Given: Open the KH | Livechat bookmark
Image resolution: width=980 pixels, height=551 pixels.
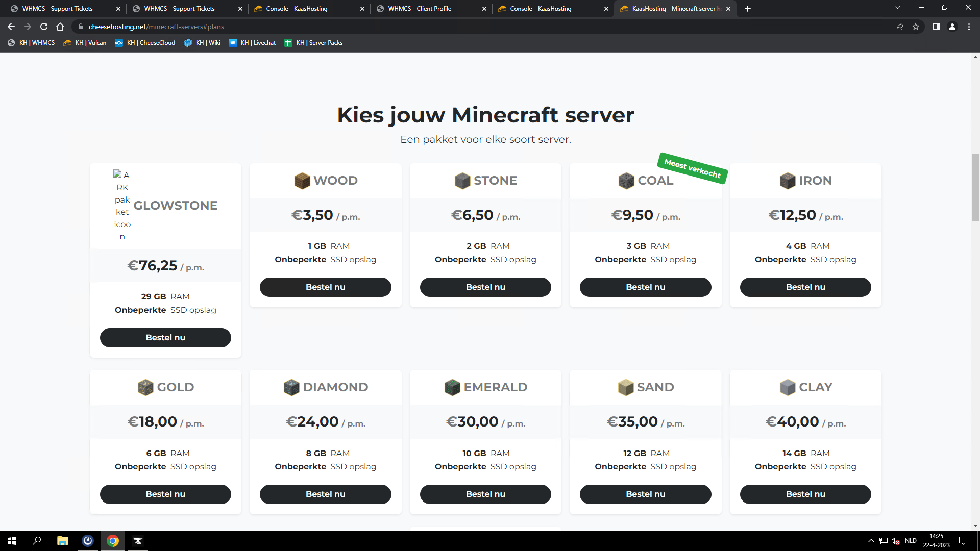Looking at the screenshot, I should click(252, 43).
